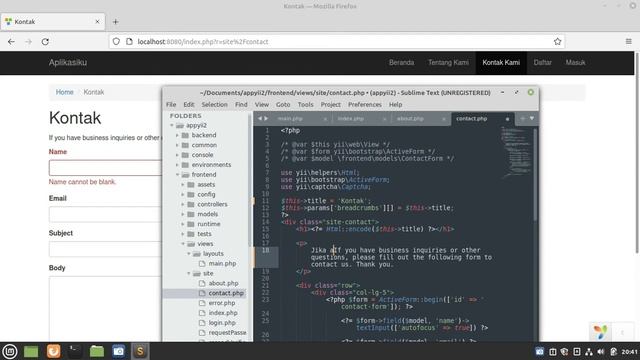Screen dimensions: 640x360
Task: Bookmark this page with star icon
Action: (558, 42)
